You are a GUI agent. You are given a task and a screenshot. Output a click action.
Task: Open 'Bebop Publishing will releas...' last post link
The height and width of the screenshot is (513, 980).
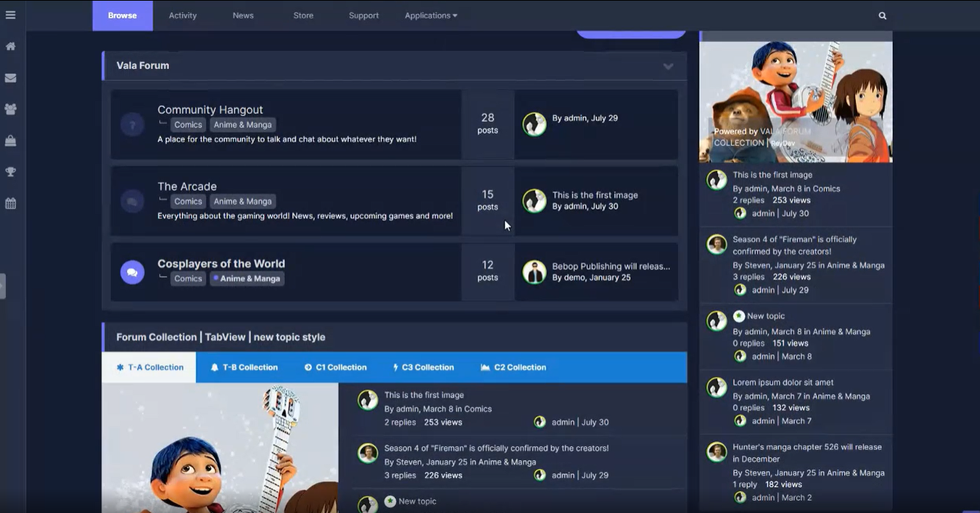tap(611, 266)
